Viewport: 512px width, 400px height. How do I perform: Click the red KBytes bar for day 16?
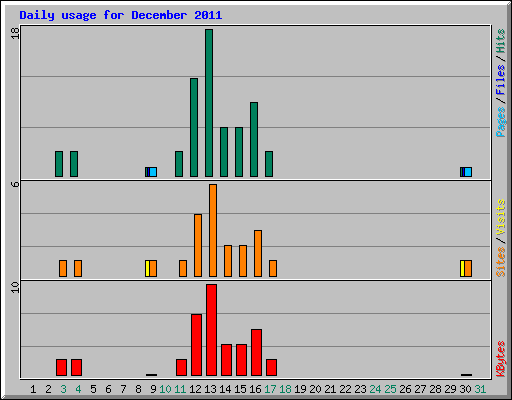[257, 352]
